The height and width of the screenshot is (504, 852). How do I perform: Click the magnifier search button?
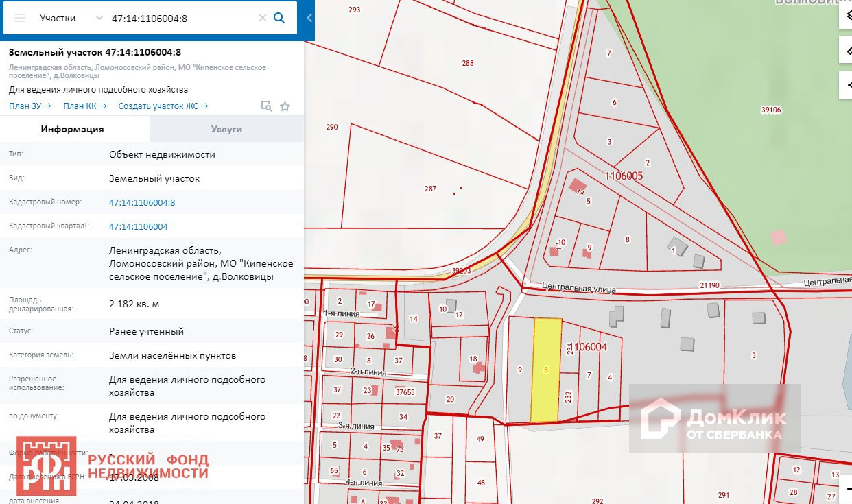(x=279, y=19)
